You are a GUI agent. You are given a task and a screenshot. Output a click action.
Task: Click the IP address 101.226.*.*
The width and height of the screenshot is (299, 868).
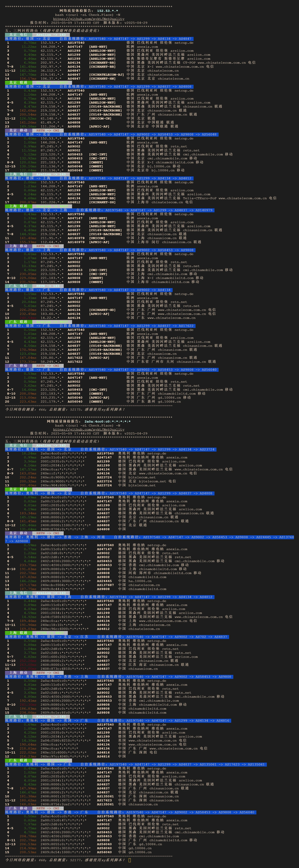click(52, 202)
